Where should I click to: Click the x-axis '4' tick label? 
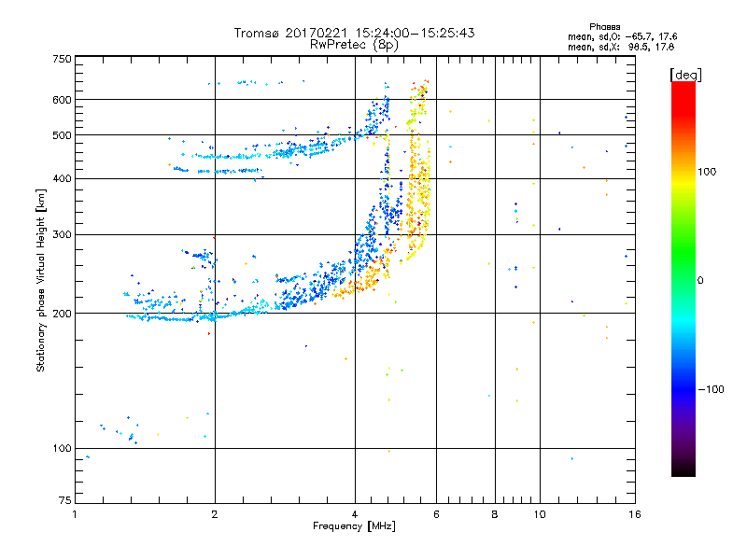pos(355,514)
